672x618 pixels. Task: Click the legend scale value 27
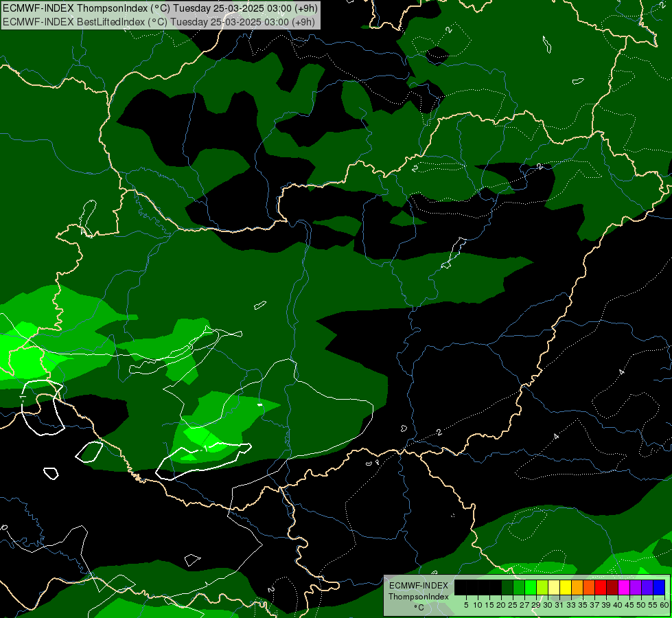[524, 605]
